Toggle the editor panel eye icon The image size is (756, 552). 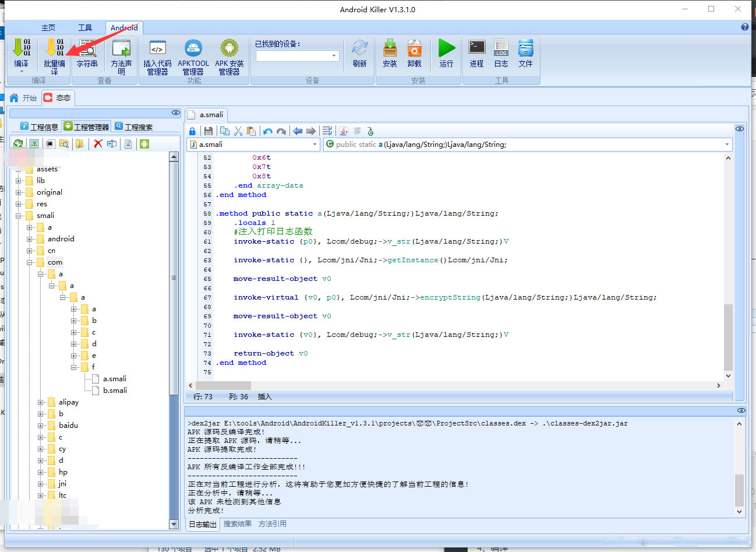[x=740, y=129]
